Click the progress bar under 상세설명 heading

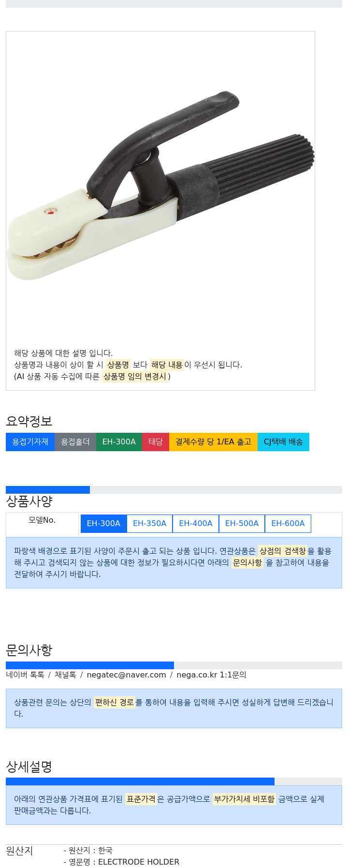coord(174,781)
